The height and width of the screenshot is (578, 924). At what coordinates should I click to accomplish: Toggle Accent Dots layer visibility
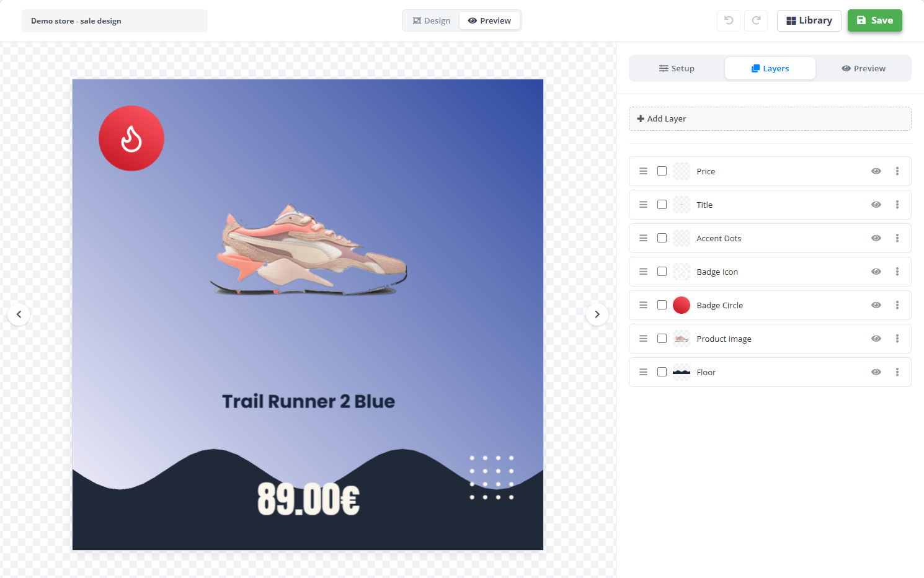(x=876, y=238)
